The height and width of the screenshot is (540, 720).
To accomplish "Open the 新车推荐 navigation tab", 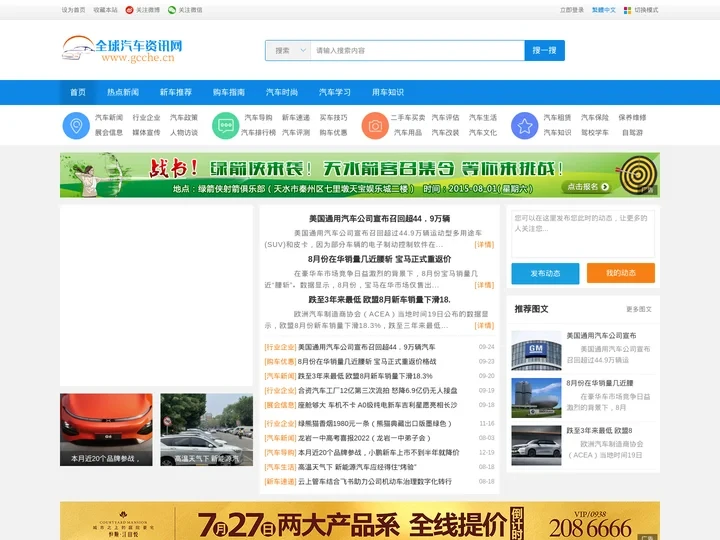I will point(176,92).
